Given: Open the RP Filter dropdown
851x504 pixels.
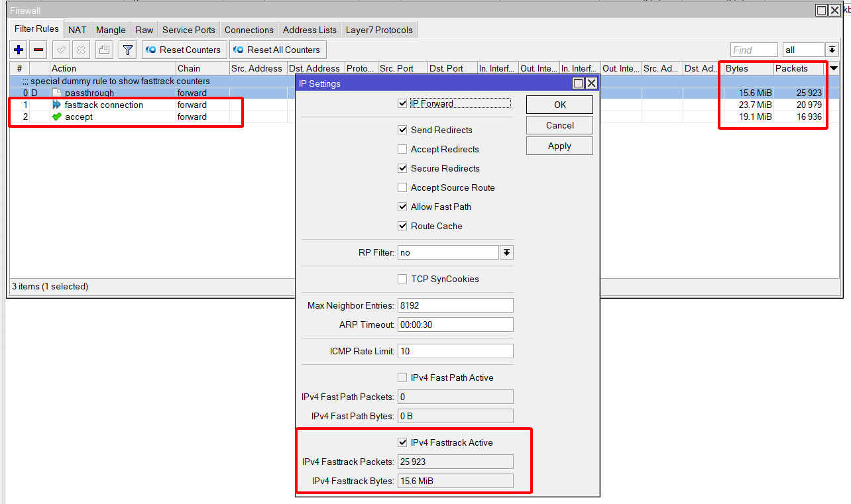Looking at the screenshot, I should (506, 252).
